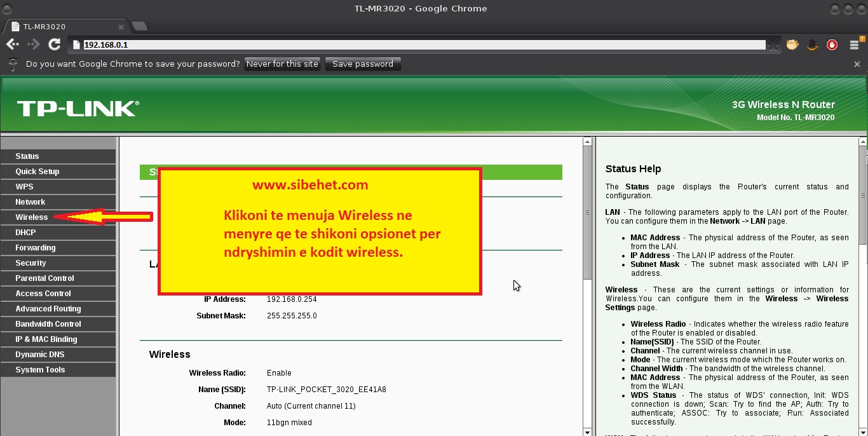Open the Quick Setup menu item
868x436 pixels.
pyautogui.click(x=37, y=172)
